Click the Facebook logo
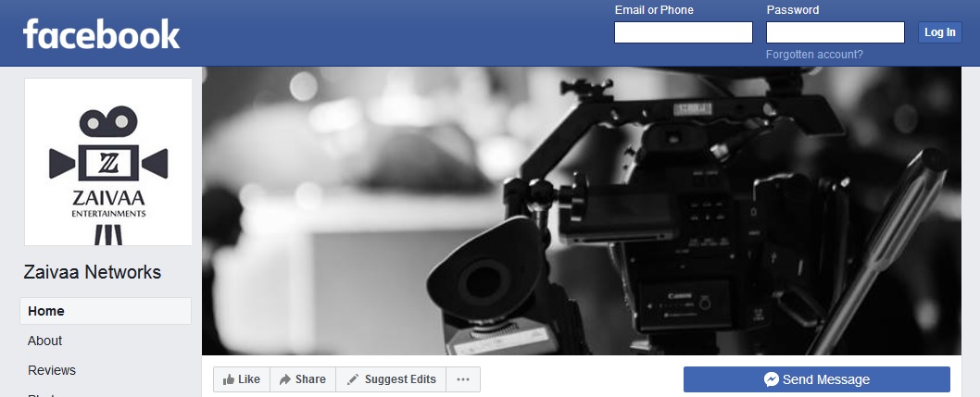The image size is (980, 397). pos(102,34)
